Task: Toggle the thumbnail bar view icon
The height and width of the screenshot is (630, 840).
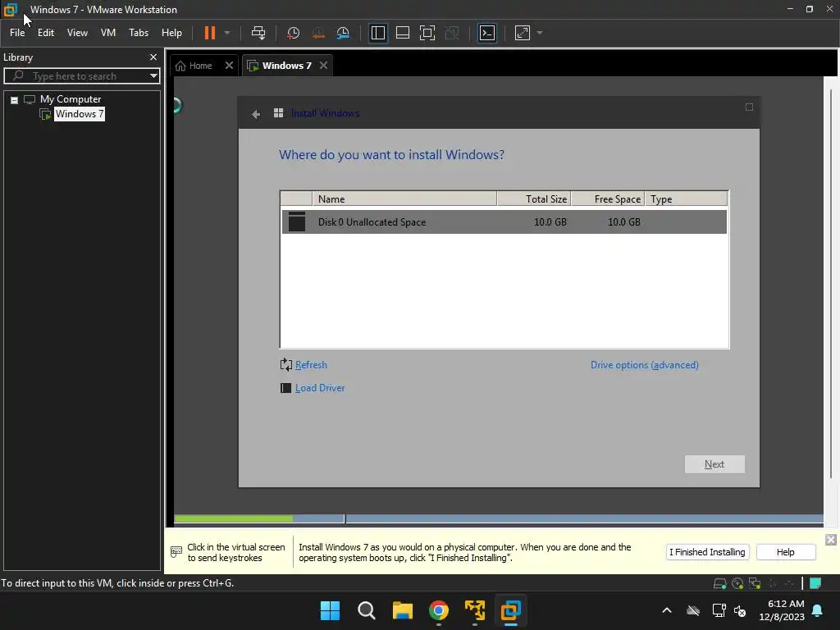Action: (x=402, y=33)
